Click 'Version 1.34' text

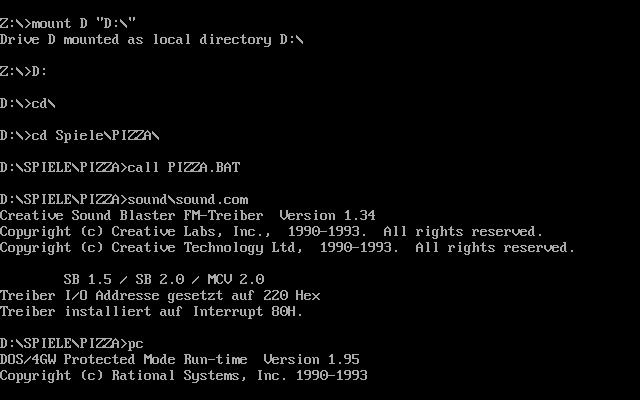(x=327, y=216)
